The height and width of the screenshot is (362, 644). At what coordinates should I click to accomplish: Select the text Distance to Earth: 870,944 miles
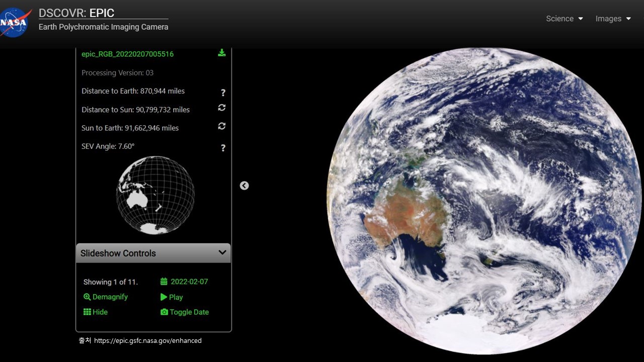tap(133, 91)
